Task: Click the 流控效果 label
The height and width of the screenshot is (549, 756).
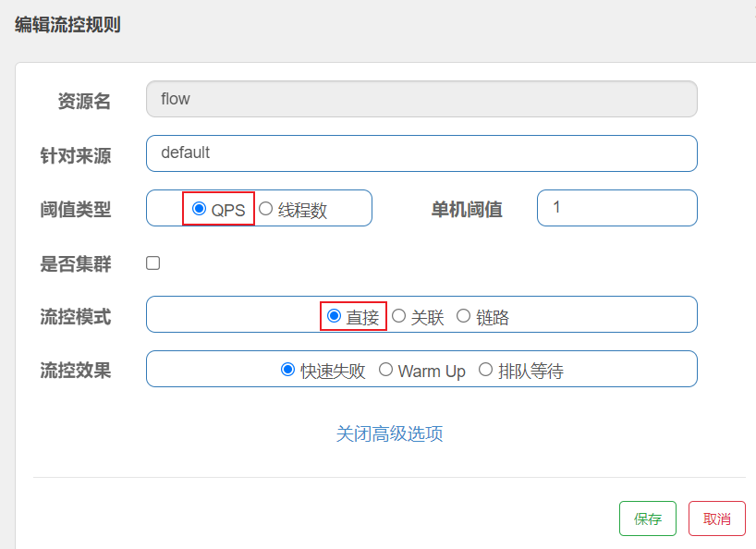Action: point(75,371)
